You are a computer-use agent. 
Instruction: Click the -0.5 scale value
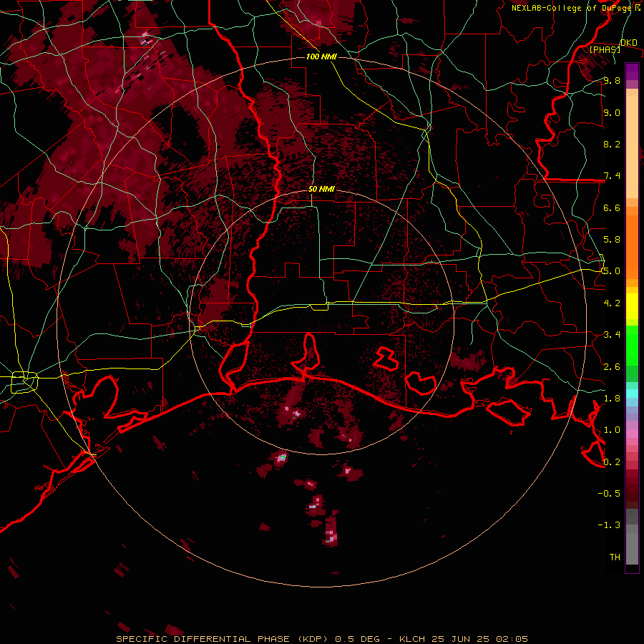(609, 494)
